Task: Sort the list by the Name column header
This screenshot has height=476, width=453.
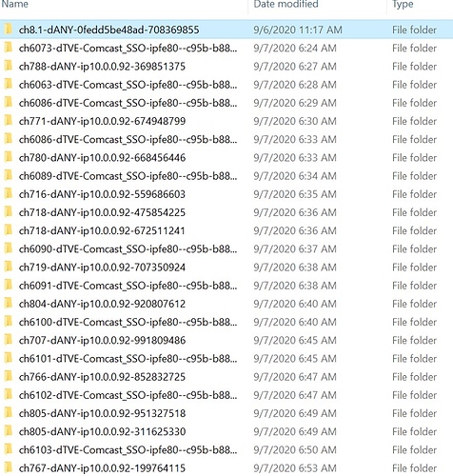Action: 14,4
